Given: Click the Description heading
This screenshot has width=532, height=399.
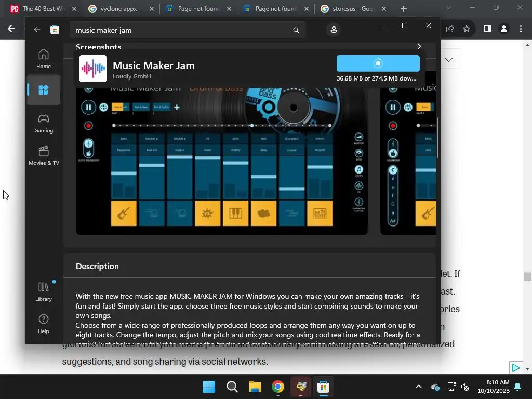Looking at the screenshot, I should (x=97, y=267).
